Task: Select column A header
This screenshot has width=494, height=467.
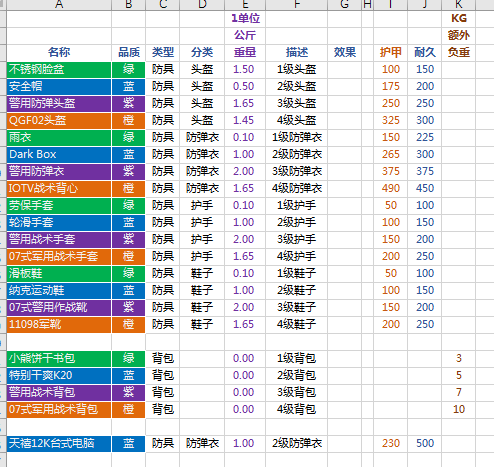Action: click(x=59, y=4)
